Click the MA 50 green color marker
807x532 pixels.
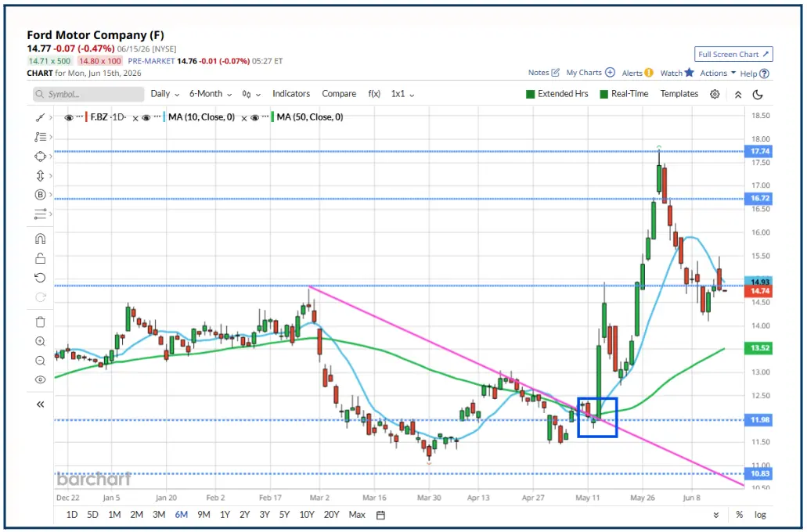click(272, 117)
